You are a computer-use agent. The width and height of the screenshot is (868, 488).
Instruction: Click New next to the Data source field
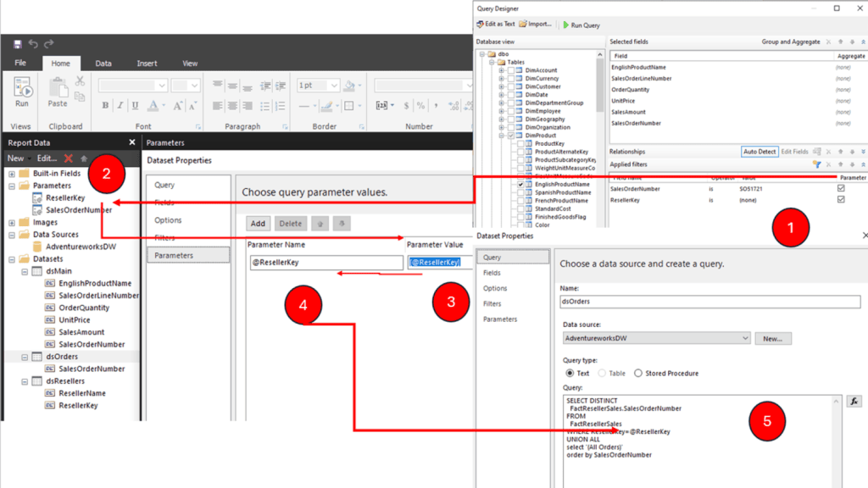click(x=772, y=338)
